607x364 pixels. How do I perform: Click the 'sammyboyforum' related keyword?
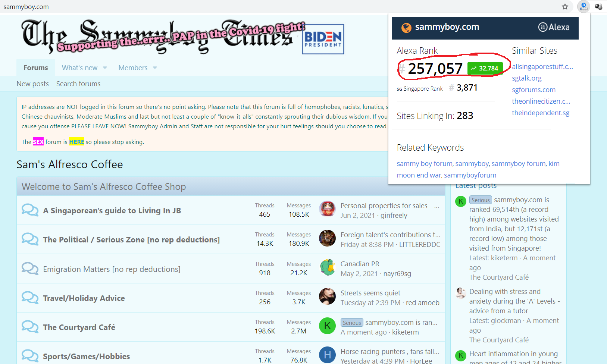point(470,175)
